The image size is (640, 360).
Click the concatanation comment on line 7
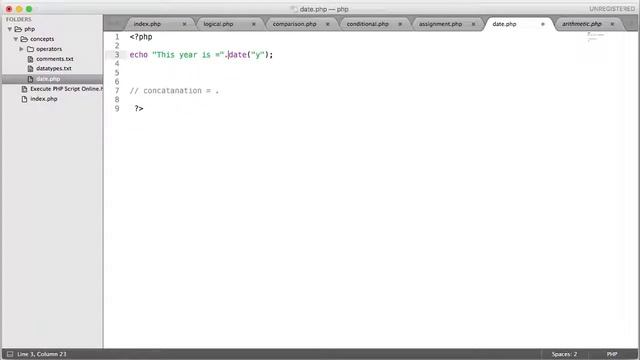tap(174, 91)
